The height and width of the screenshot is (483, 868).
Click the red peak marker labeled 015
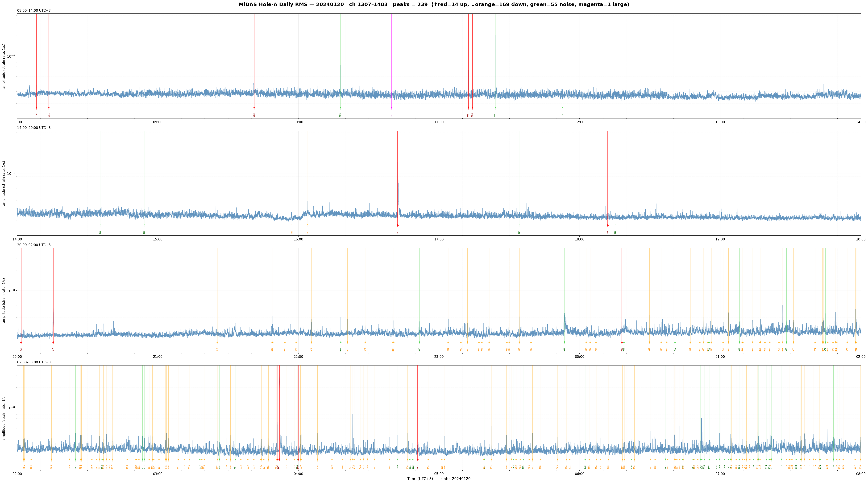608,225
